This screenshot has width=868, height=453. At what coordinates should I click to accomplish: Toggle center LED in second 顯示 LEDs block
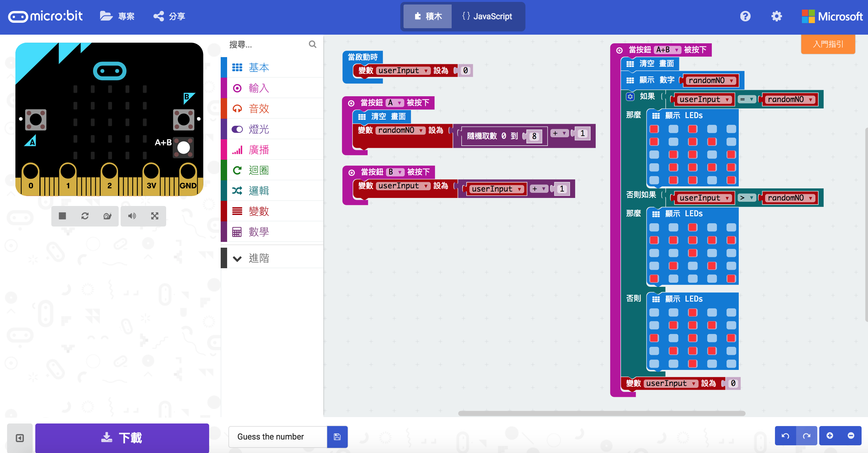(x=693, y=253)
